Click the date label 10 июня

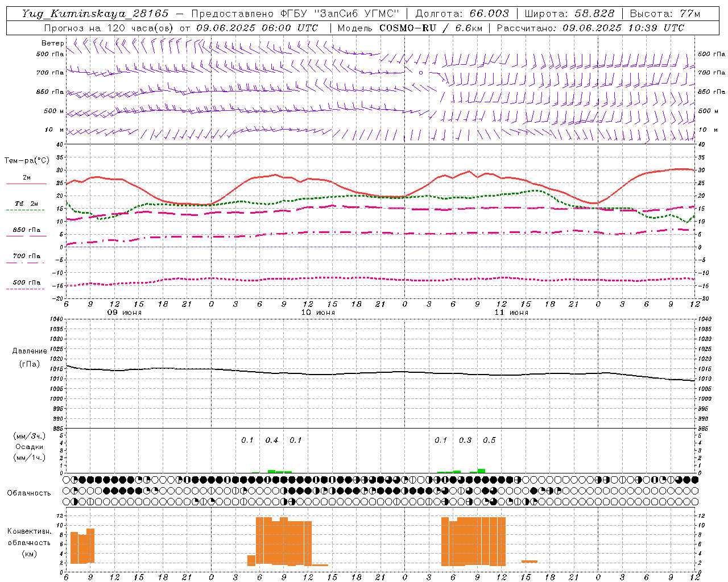tap(318, 313)
